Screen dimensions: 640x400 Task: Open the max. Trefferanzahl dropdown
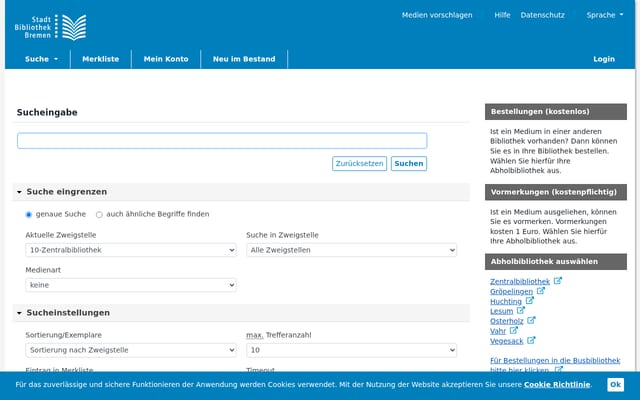point(351,350)
